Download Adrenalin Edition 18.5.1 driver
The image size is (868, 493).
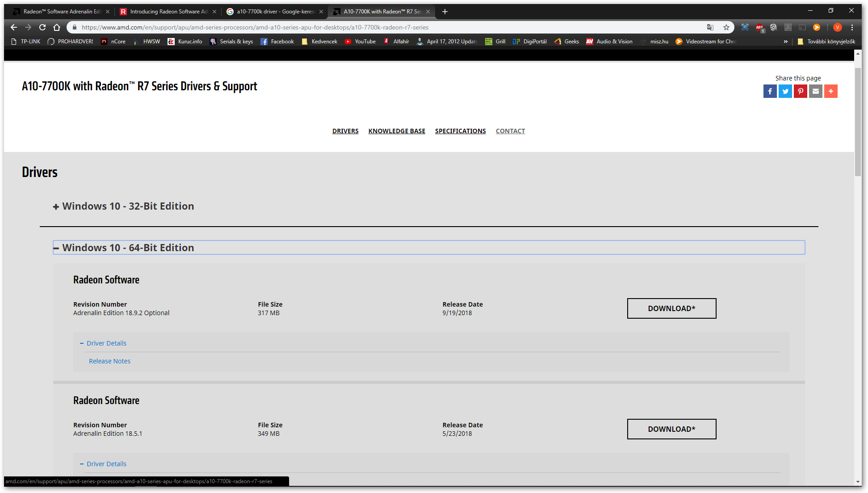click(x=671, y=429)
